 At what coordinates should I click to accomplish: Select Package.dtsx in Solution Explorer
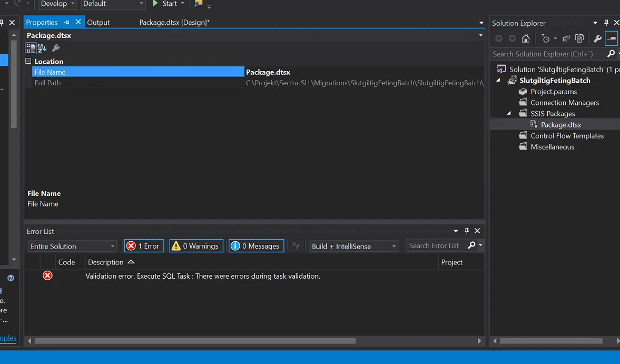click(x=560, y=124)
